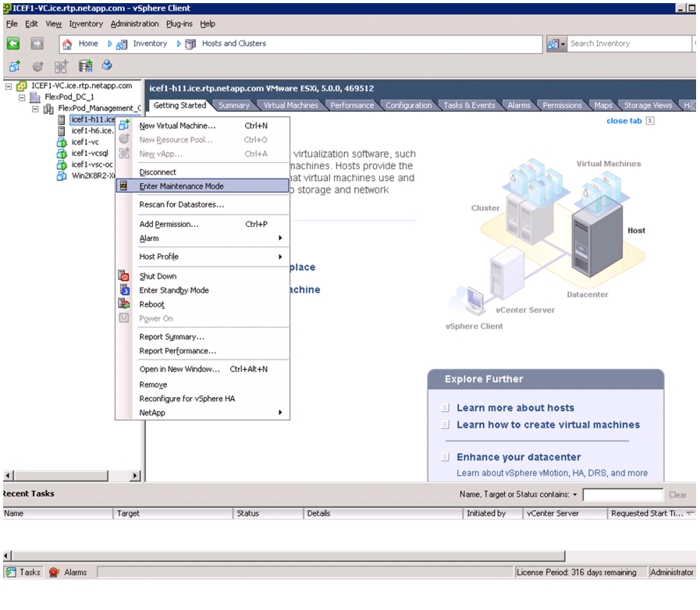The height and width of the screenshot is (610, 700).
Task: Collapse the FlexPod_DC_1 datacenter node
Action: click(22, 98)
